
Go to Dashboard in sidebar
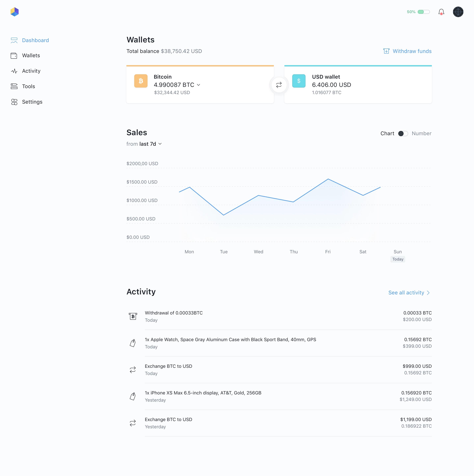pyautogui.click(x=36, y=40)
